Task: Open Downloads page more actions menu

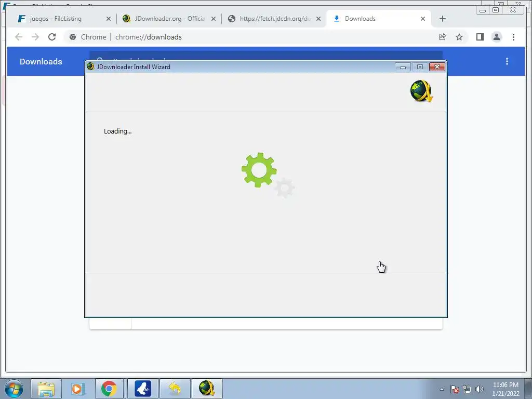Action: click(x=507, y=61)
